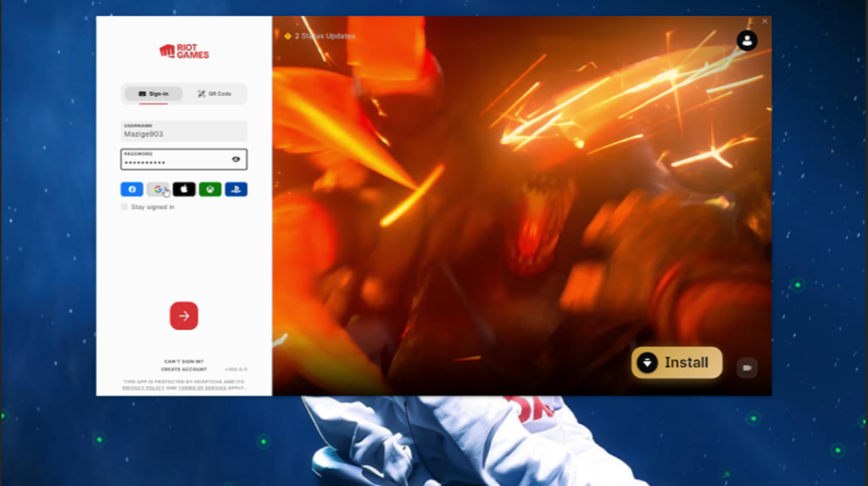The height and width of the screenshot is (486, 868).
Task: Click the video camera icon button
Action: click(x=747, y=368)
